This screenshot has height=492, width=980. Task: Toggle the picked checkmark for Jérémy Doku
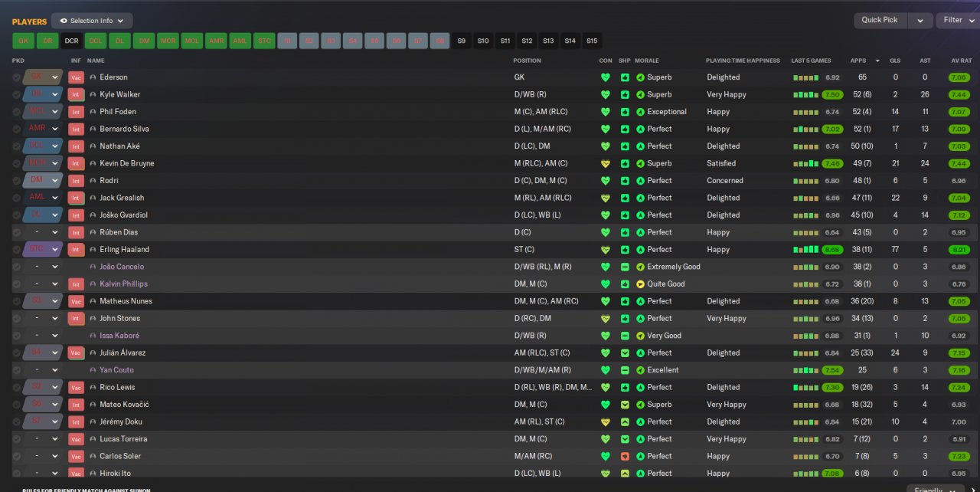[x=16, y=422]
